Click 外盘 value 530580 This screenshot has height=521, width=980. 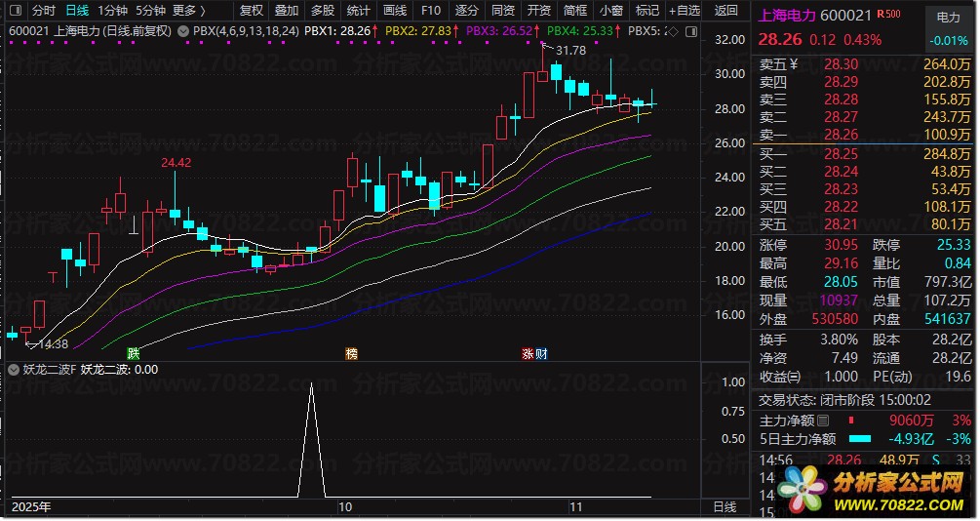pos(835,319)
